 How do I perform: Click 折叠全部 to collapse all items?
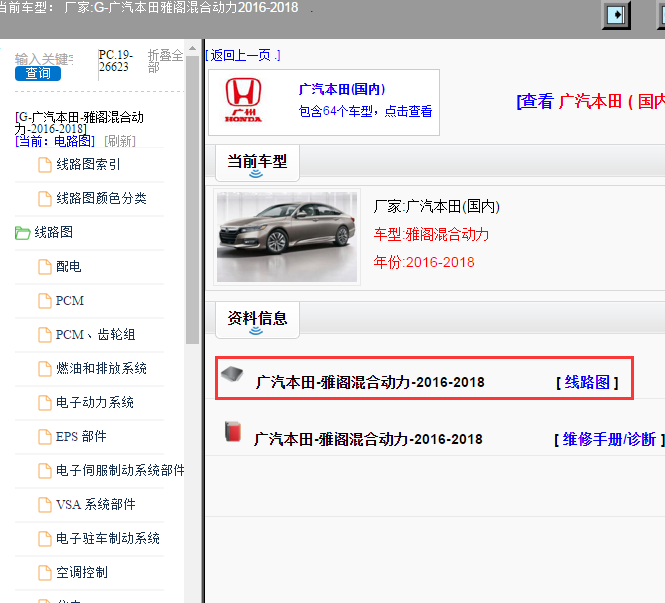(165, 61)
